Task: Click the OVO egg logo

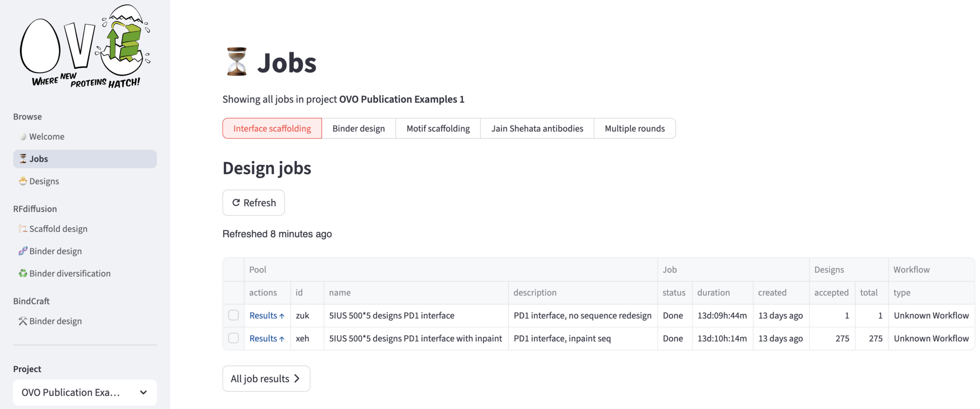Action: pos(84,47)
